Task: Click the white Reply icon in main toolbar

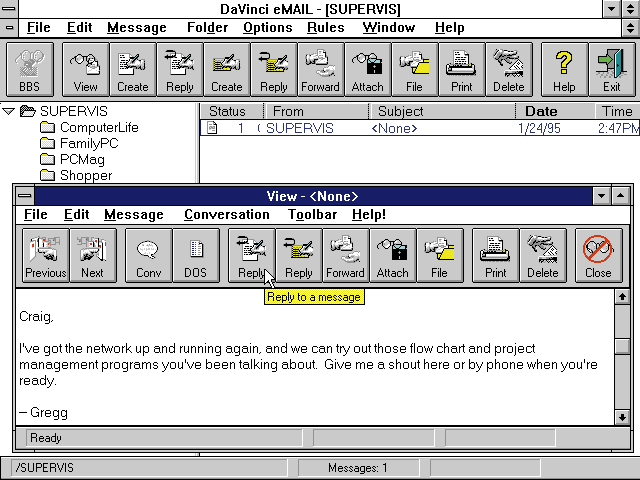Action: click(180, 69)
